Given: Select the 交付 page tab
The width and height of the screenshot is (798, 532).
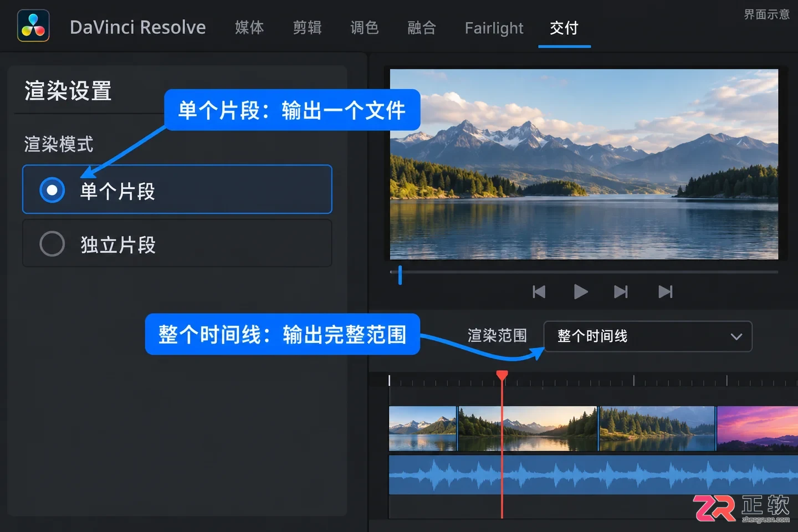Looking at the screenshot, I should [564, 28].
